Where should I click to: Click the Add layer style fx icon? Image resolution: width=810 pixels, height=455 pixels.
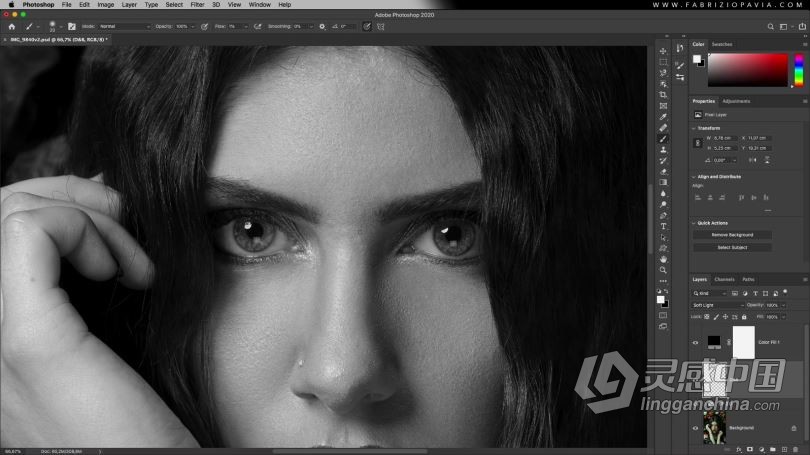click(739, 450)
